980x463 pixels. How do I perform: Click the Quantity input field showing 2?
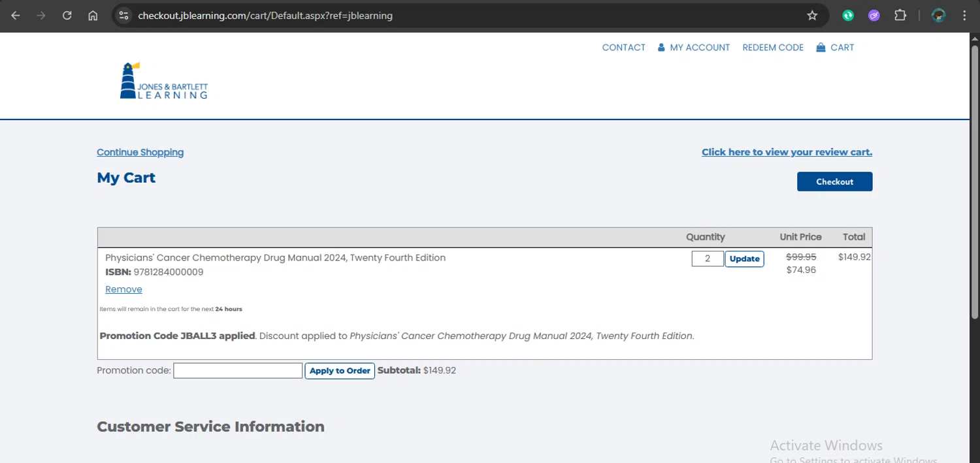click(x=708, y=259)
